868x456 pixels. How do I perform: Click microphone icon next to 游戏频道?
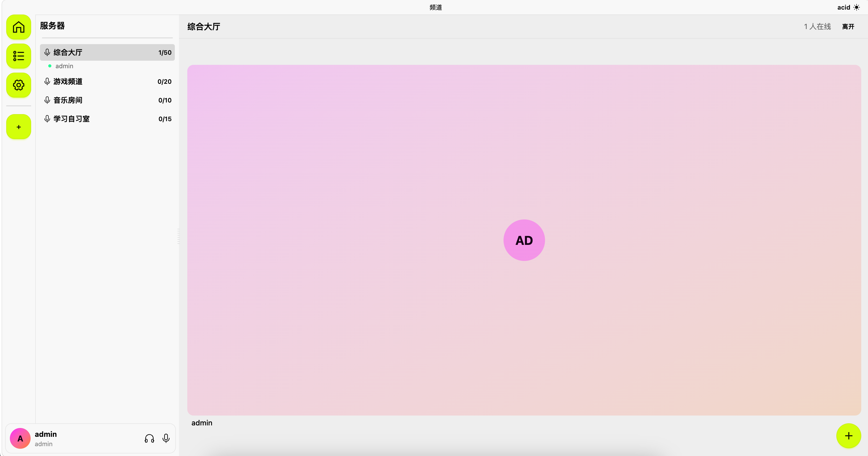(47, 81)
